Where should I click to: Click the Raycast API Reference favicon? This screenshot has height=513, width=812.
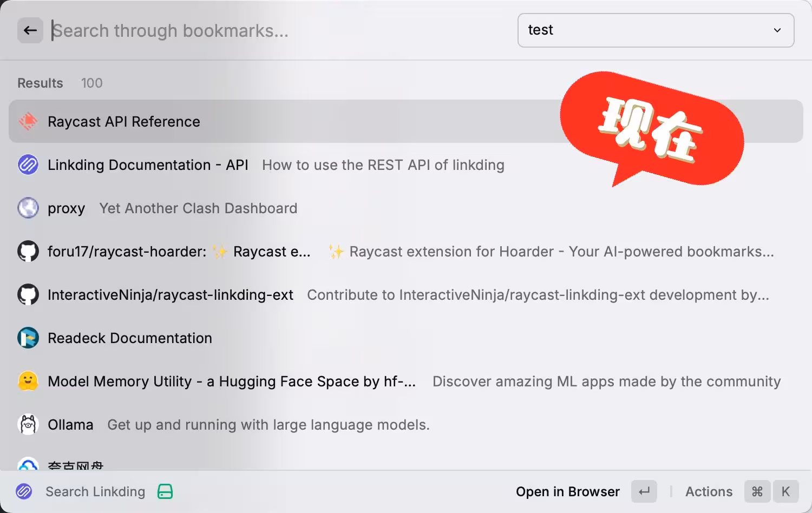(x=28, y=121)
